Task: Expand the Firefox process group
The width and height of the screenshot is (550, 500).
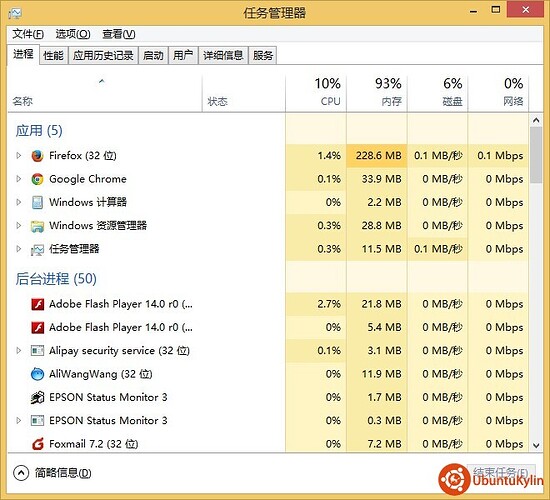Action: (x=19, y=155)
